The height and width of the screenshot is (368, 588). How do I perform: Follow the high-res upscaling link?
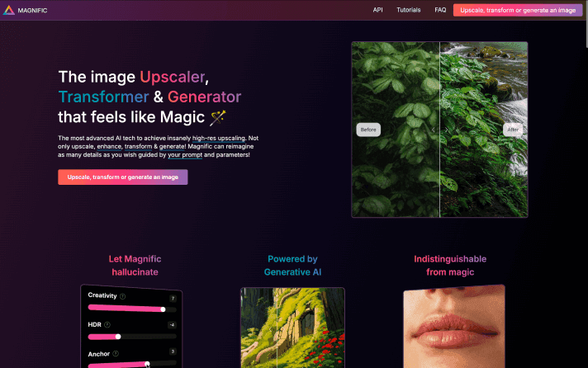pos(219,139)
